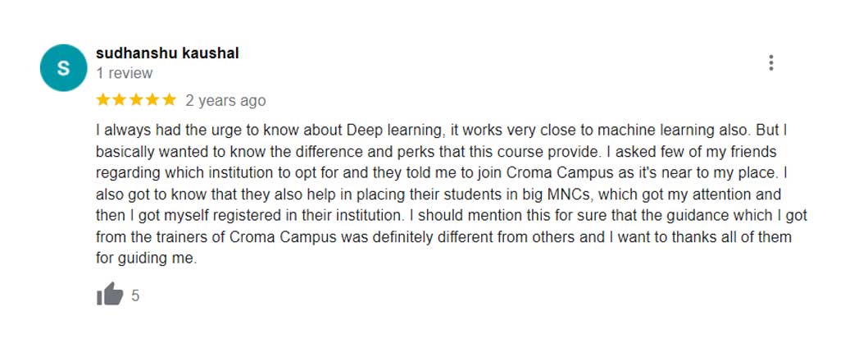Open reviewer profile "sudhanshu kaushal"
This screenshot has width=868, height=348.
[167, 53]
